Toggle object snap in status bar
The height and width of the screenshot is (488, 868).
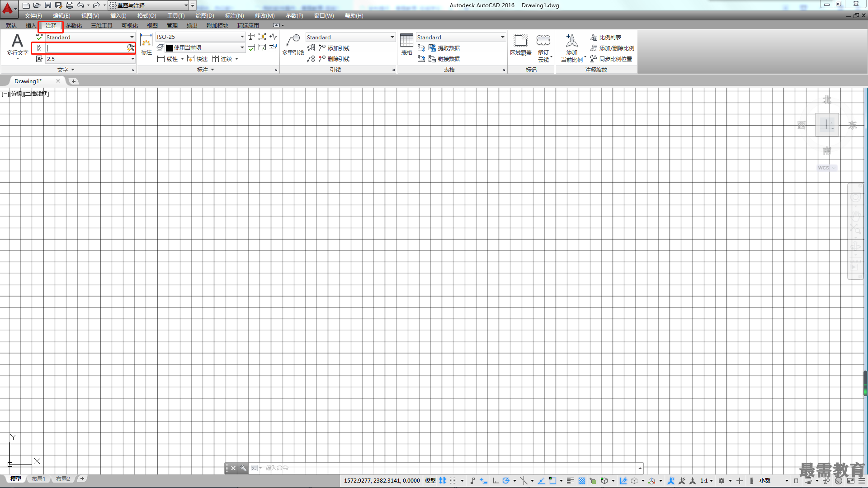coord(552,481)
